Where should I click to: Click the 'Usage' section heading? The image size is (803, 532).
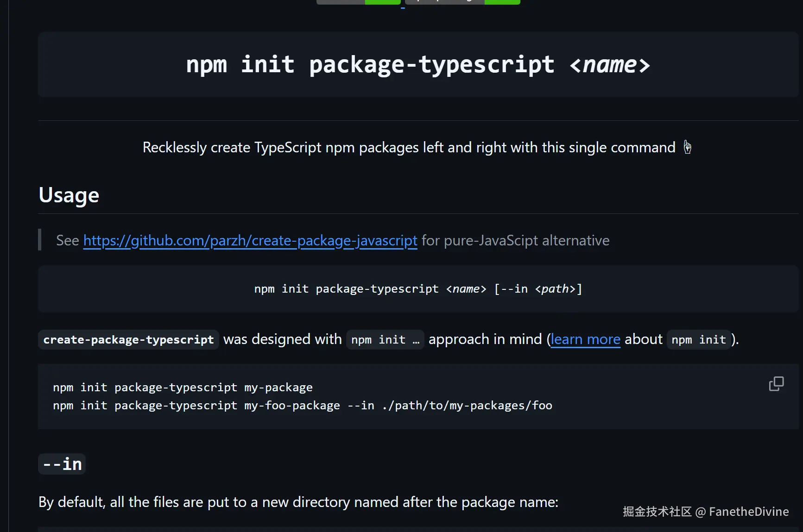[69, 195]
